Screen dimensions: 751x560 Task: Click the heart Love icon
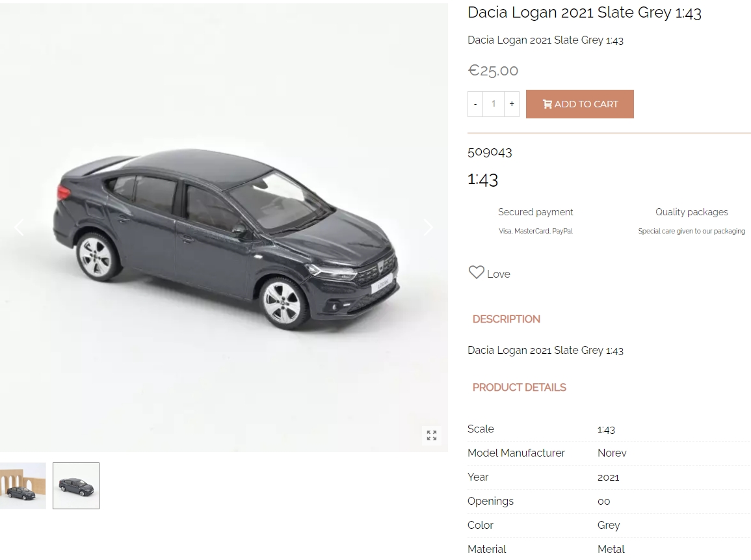[x=476, y=273]
